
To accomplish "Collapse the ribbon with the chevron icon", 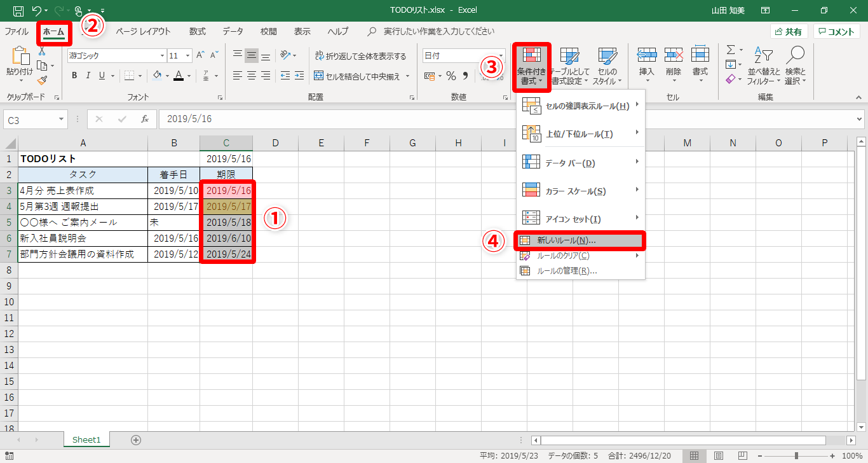I will 860,97.
